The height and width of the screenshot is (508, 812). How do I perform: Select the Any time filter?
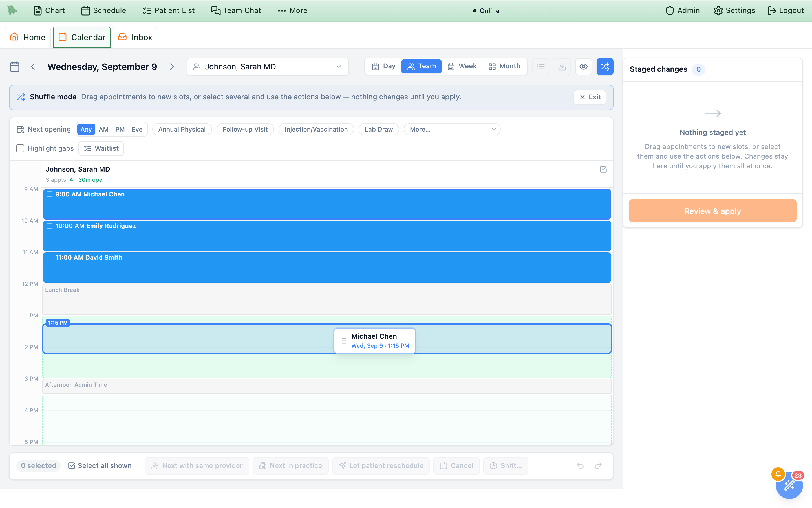coord(86,129)
